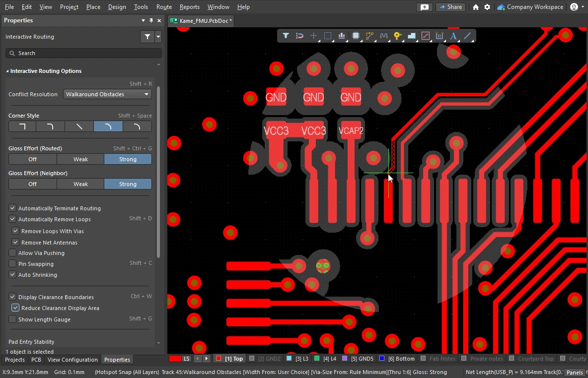Screen dimensions: 588x378
Task: Select the interactive route connections tool
Action: click(x=369, y=36)
